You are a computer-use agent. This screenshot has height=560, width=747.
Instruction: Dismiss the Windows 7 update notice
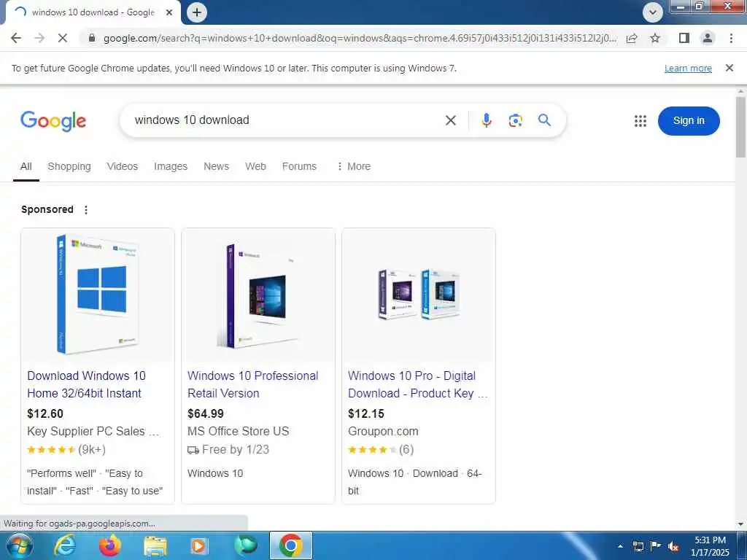pos(729,68)
